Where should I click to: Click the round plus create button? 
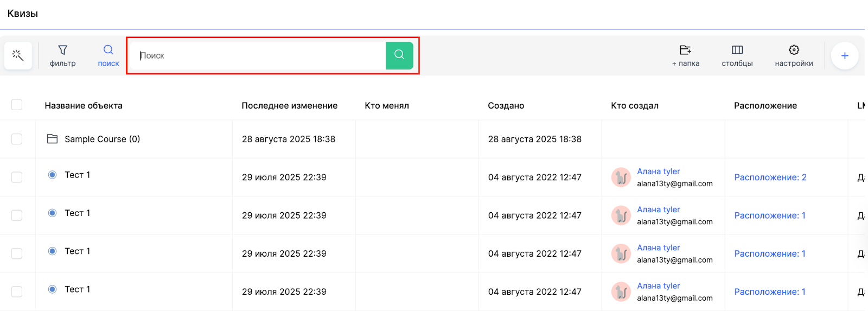coord(844,55)
